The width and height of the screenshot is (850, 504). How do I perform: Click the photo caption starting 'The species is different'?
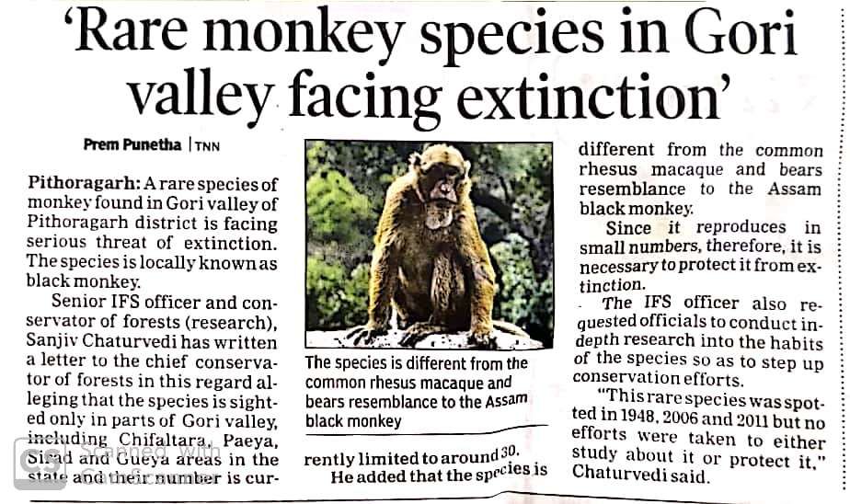(x=417, y=392)
